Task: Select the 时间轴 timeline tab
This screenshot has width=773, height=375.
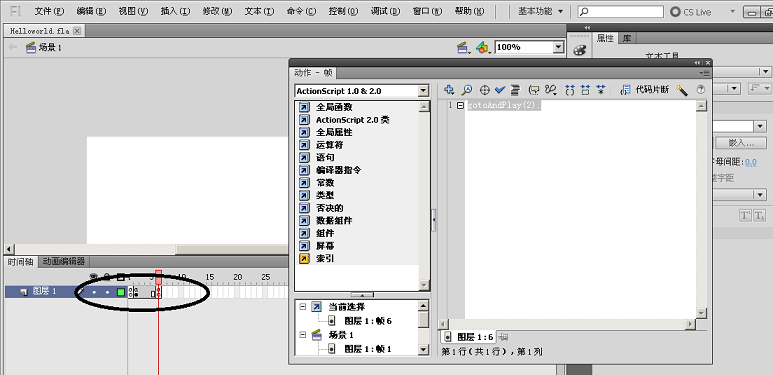Action: (x=20, y=262)
